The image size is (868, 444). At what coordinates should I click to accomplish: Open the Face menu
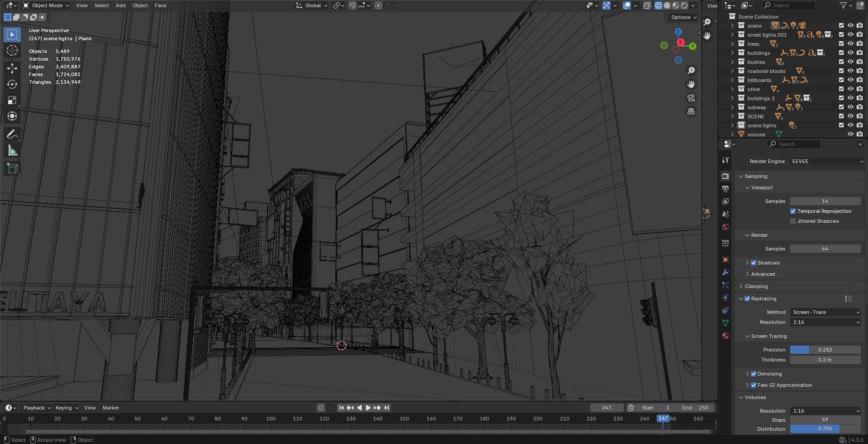tap(160, 5)
